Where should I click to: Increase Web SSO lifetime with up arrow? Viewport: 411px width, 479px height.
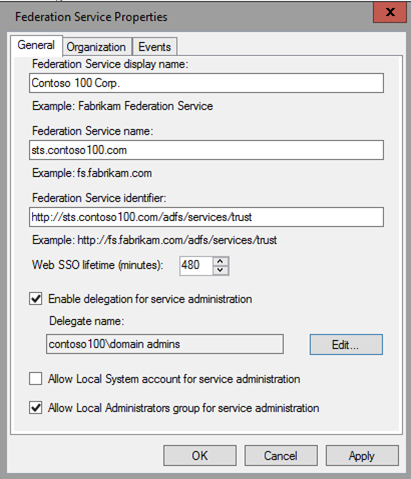pyautogui.click(x=220, y=261)
